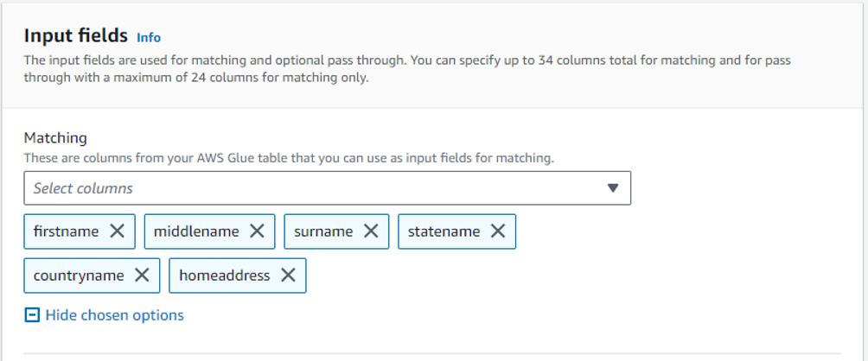Viewport: 868px width, 361px height.
Task: Select the statename chip label
Action: [x=444, y=231]
